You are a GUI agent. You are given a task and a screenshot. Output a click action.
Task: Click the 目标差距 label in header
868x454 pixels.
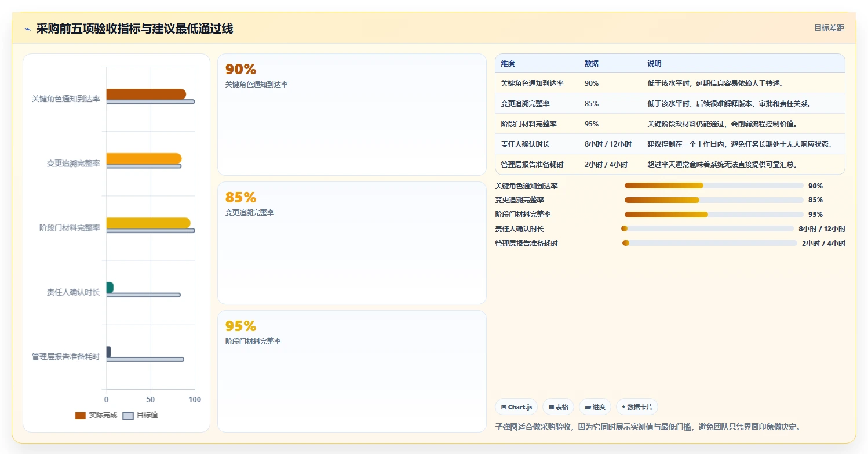(x=829, y=28)
